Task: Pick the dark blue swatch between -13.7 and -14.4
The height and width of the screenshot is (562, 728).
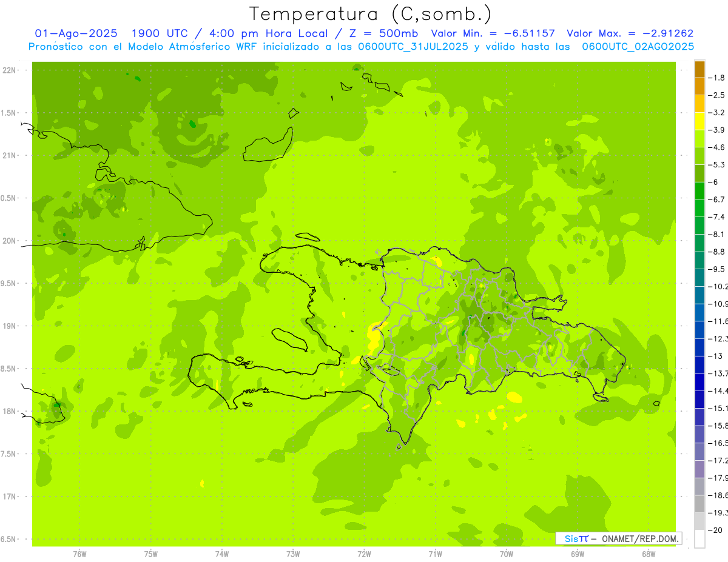Action: (699, 382)
